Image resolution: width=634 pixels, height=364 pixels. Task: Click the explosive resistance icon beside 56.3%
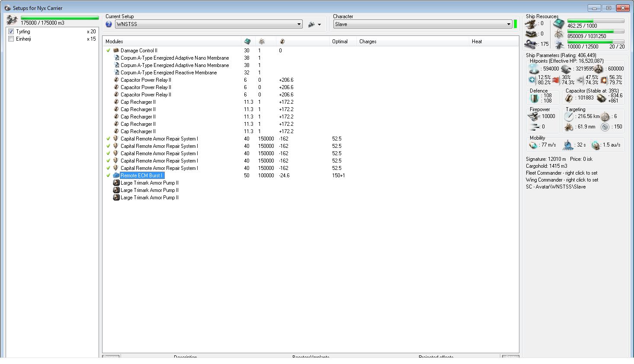pyautogui.click(x=604, y=80)
